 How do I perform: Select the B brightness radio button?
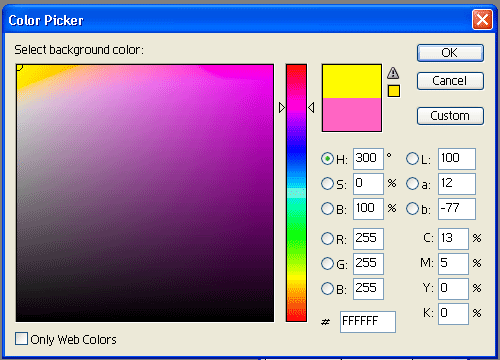click(x=327, y=209)
